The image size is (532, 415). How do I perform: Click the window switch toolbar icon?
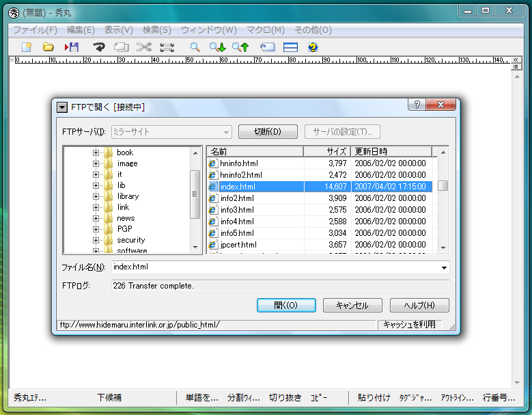point(267,47)
